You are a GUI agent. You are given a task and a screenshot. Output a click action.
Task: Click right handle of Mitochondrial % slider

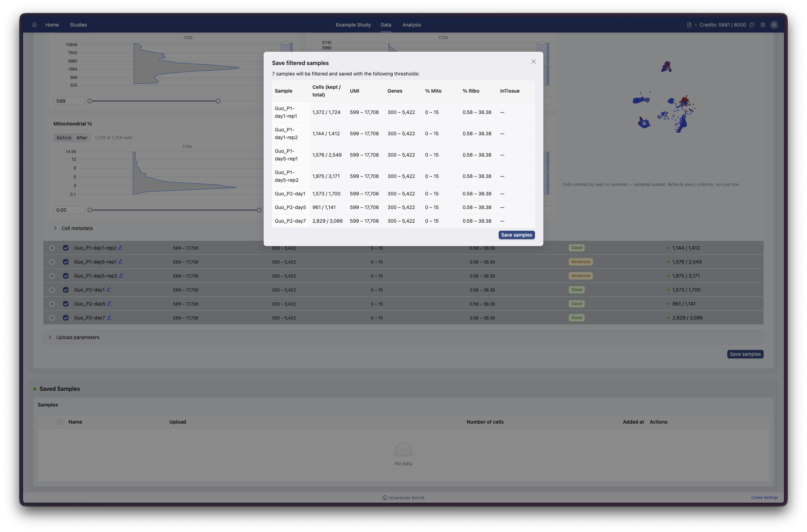pyautogui.click(x=259, y=210)
